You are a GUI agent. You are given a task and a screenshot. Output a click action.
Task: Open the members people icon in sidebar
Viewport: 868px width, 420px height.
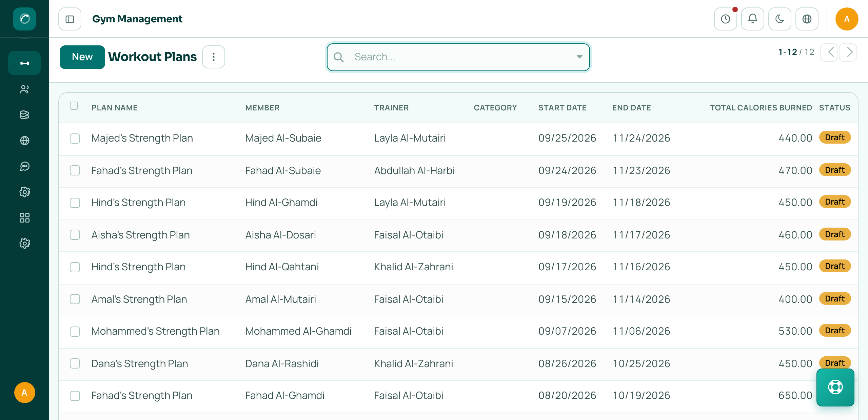(24, 89)
